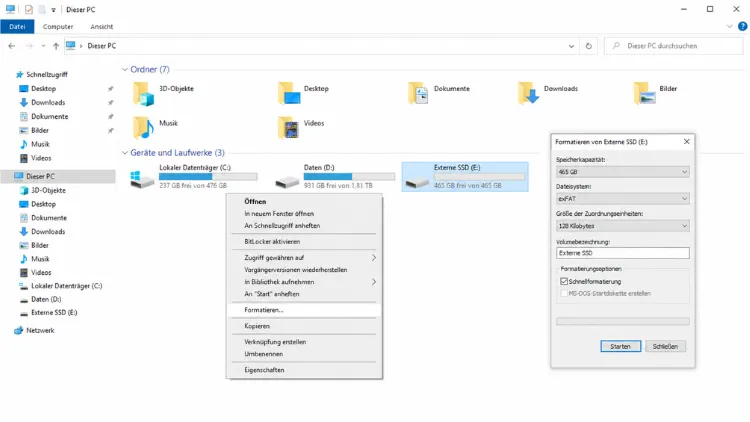Click the Starten button in the format dialog
The width and height of the screenshot is (750, 422).
coord(620,346)
